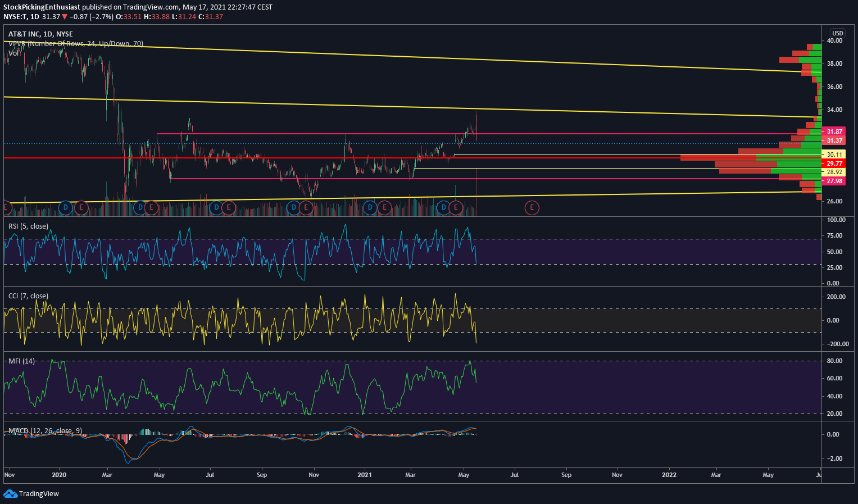The image size is (858, 504).
Task: Select the MFI (14) indicator label
Action: 21,361
